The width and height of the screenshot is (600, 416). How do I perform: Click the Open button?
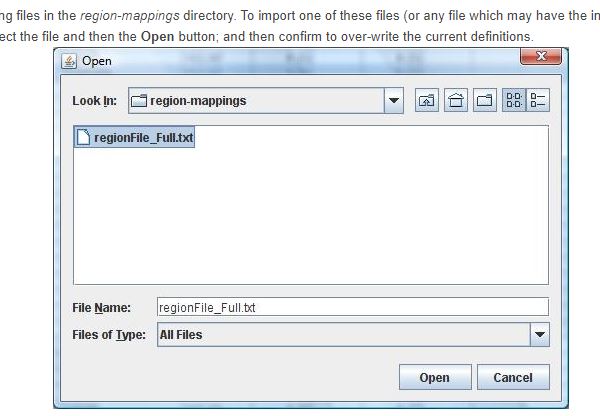(x=435, y=377)
